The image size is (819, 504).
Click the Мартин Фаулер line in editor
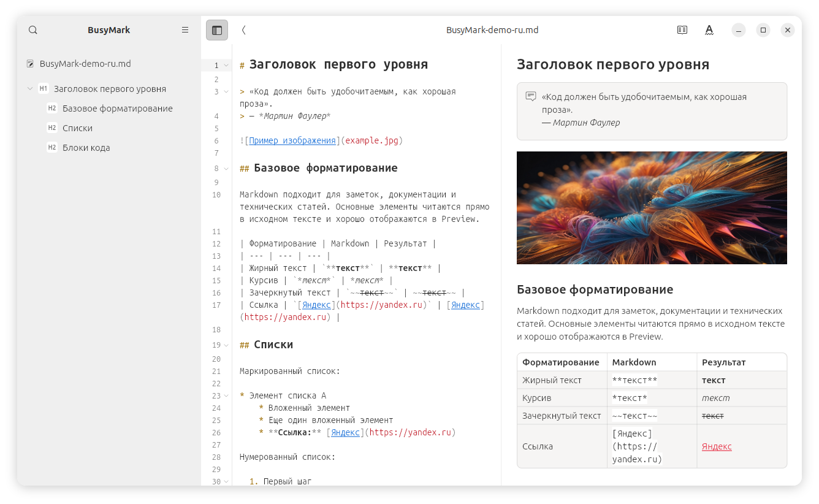[285, 116]
